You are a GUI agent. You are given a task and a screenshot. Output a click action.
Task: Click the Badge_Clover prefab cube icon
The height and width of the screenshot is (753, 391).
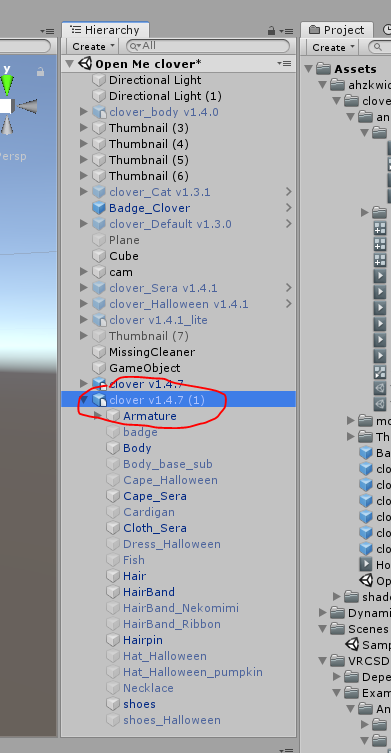99,208
